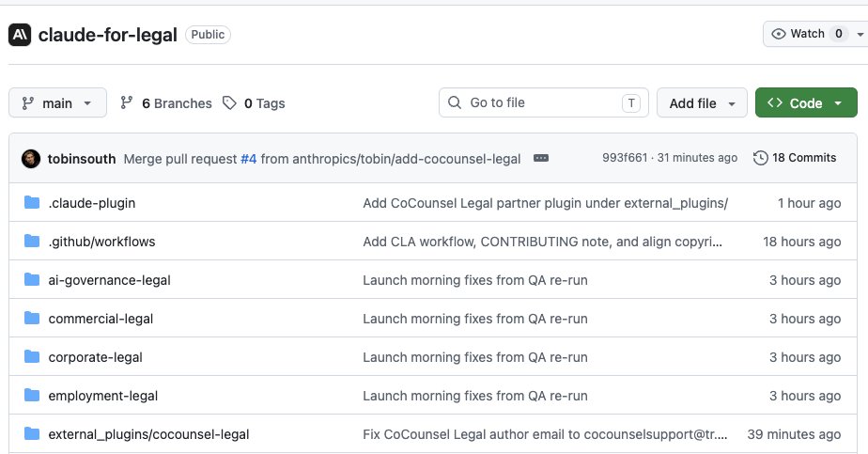868x454 pixels.
Task: Click the corporate-legal folder icon
Action: coord(32,357)
